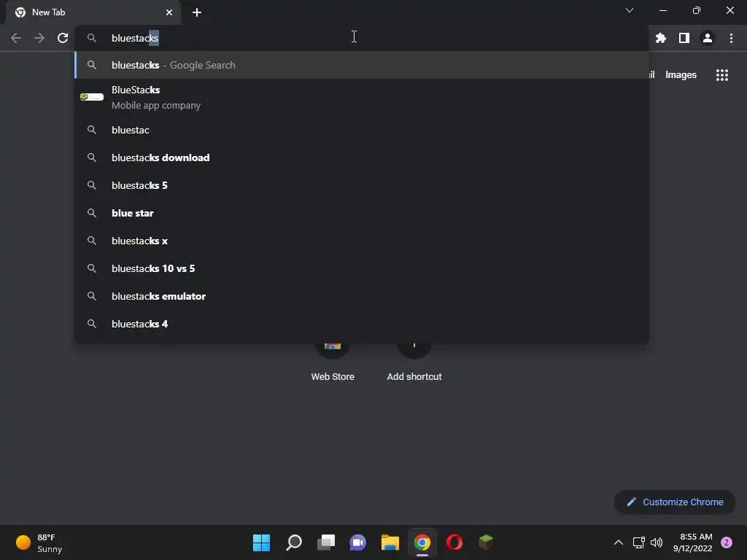This screenshot has height=560, width=747.
Task: Open the Minecraft taskbar icon
Action: [x=486, y=542]
